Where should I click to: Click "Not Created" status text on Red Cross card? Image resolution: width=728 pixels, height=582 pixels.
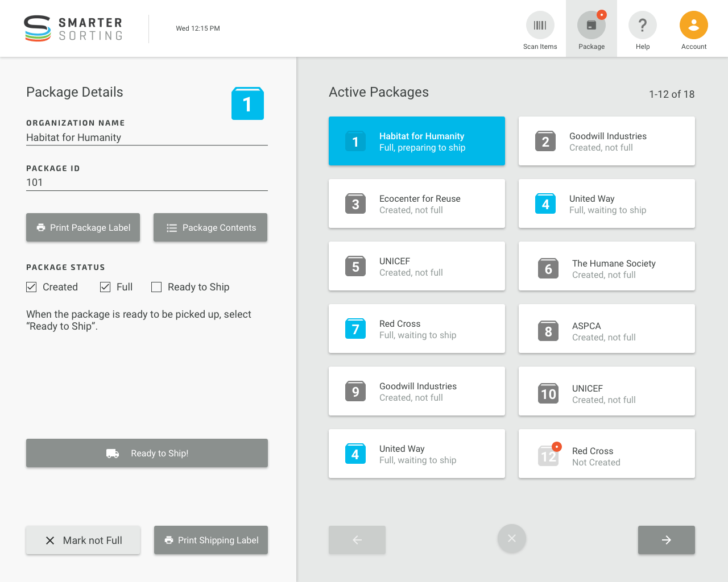coord(596,463)
